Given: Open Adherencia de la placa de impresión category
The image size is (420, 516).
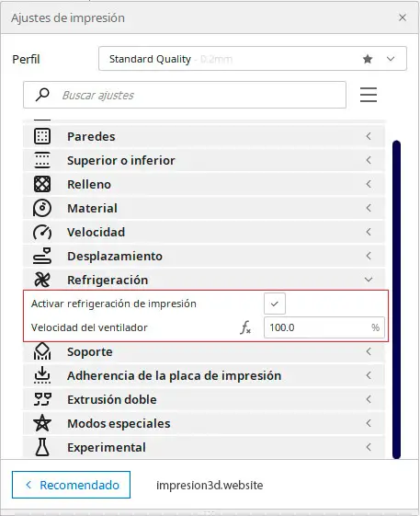Looking at the screenshot, I should click(204, 375).
